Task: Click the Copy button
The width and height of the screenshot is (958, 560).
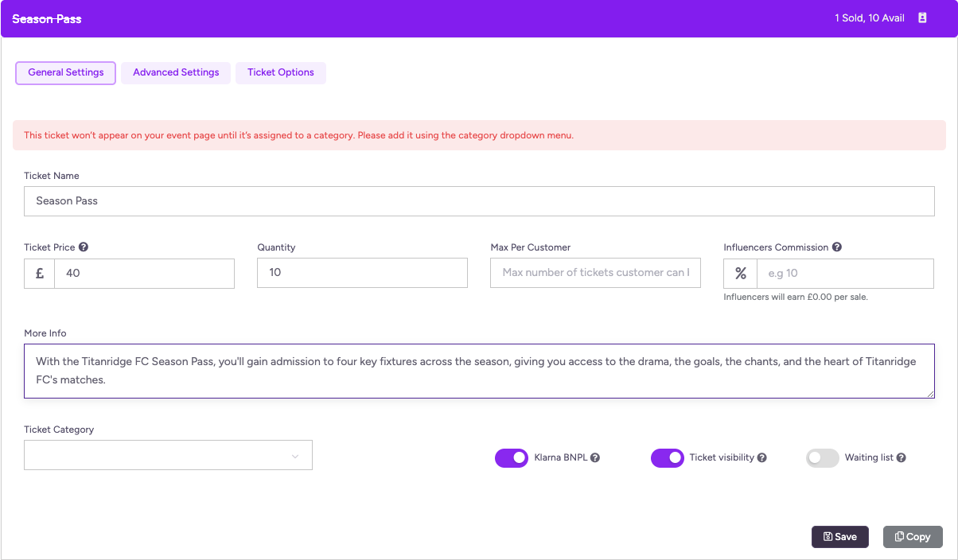Action: (912, 537)
